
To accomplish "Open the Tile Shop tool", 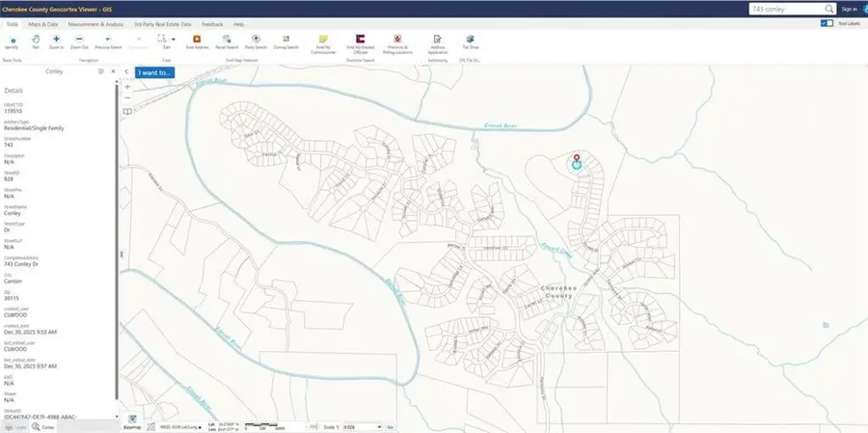I will [470, 42].
